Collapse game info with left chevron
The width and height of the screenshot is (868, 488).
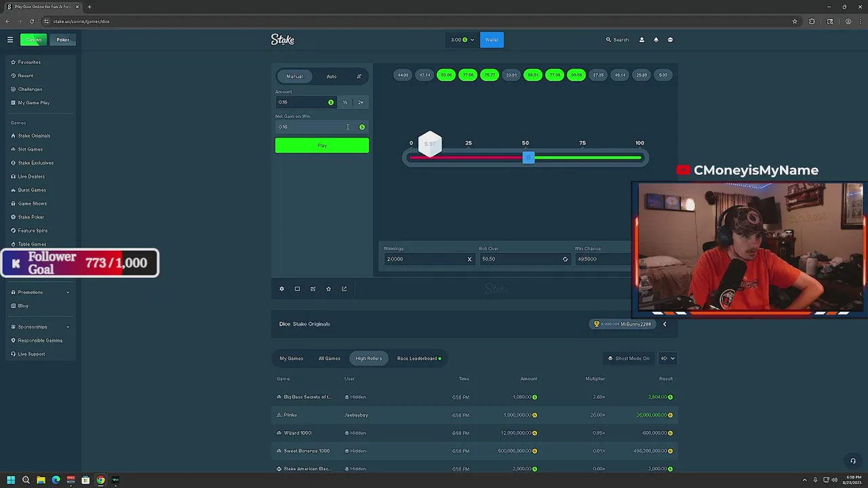click(x=665, y=324)
